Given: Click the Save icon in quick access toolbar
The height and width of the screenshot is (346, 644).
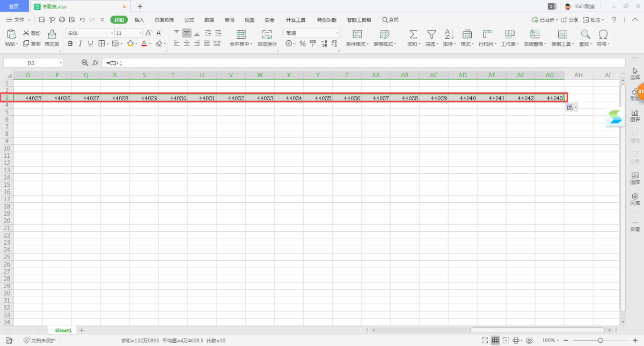Looking at the screenshot, I should (x=42, y=20).
